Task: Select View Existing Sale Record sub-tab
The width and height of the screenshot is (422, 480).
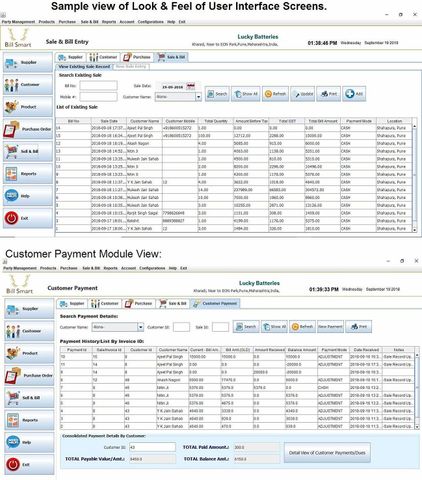Action: tap(84, 67)
